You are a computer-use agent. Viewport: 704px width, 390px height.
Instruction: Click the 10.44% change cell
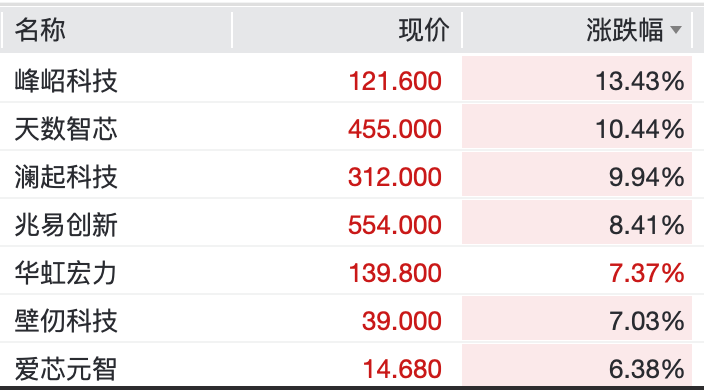coord(577,126)
